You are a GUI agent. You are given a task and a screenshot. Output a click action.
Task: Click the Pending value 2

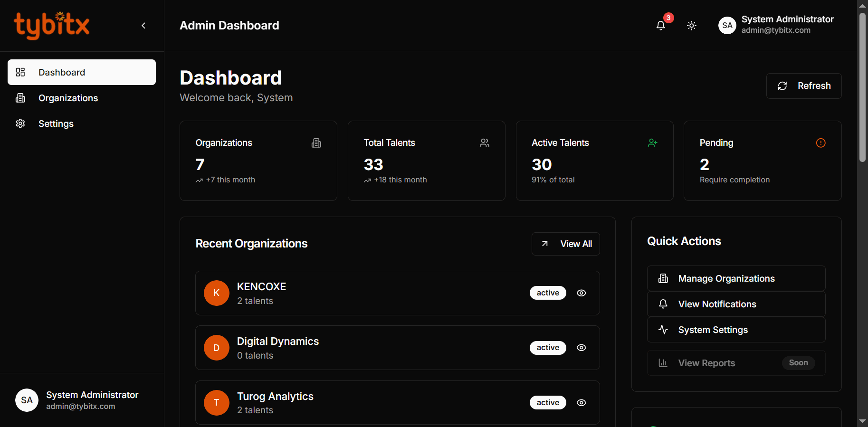[x=705, y=165]
